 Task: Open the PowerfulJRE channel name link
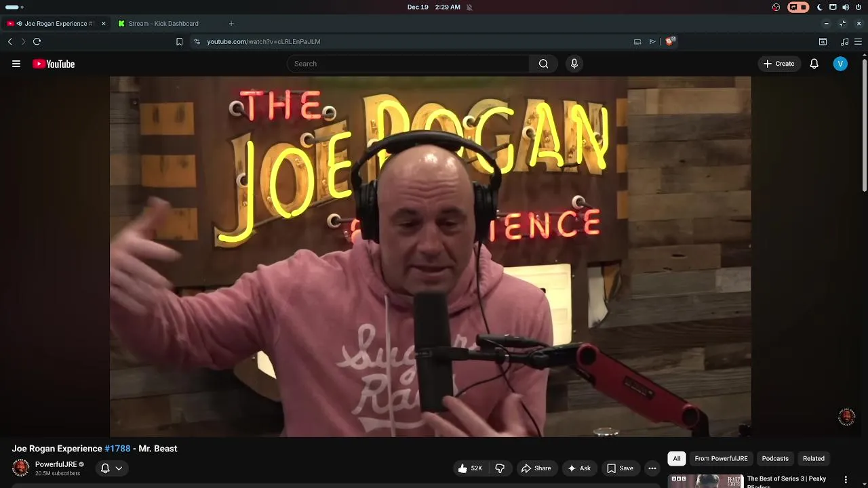point(56,464)
